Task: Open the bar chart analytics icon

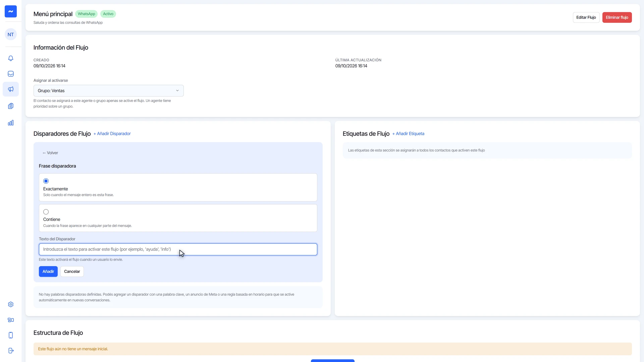Action: (x=11, y=123)
